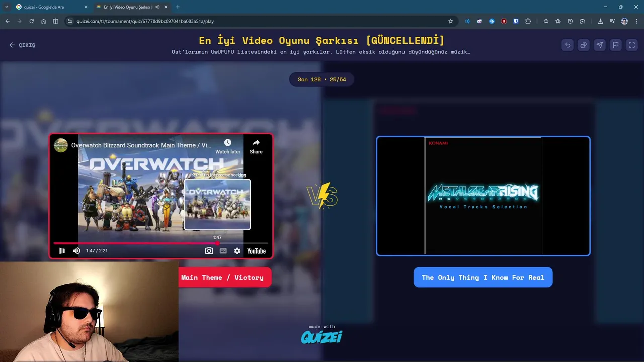Open the Shazam extension icon
Viewport: 644px width, 362px height.
click(x=492, y=21)
